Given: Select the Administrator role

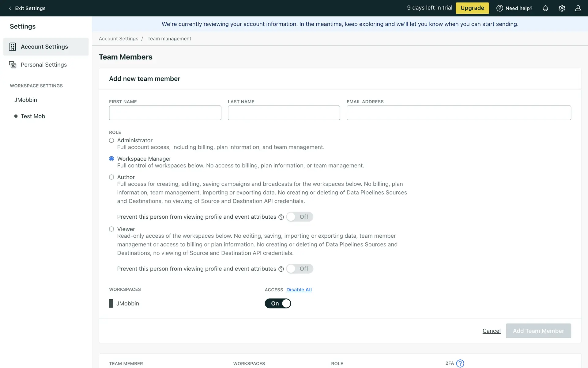Looking at the screenshot, I should [111, 140].
